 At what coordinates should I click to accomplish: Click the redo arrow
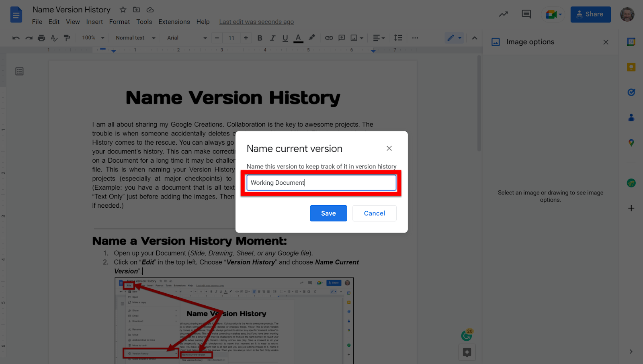29,38
